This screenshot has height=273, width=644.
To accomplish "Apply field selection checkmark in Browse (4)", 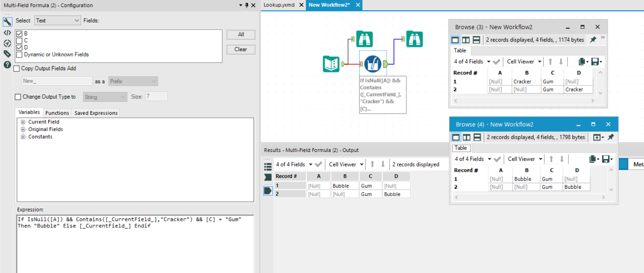I will point(497,159).
